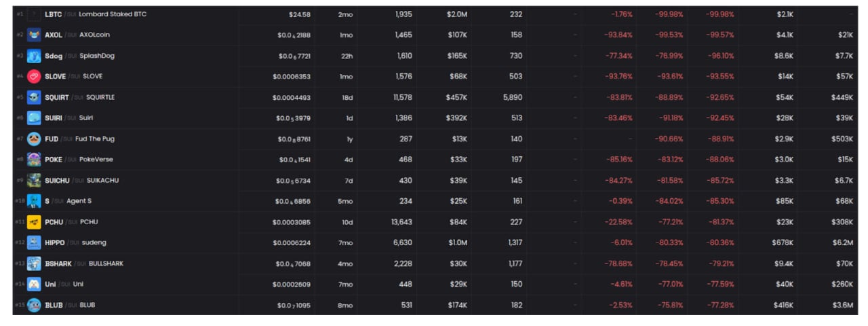The width and height of the screenshot is (868, 326).
Task: Click the BSHARK BULLSHARK token icon
Action: [x=34, y=264]
